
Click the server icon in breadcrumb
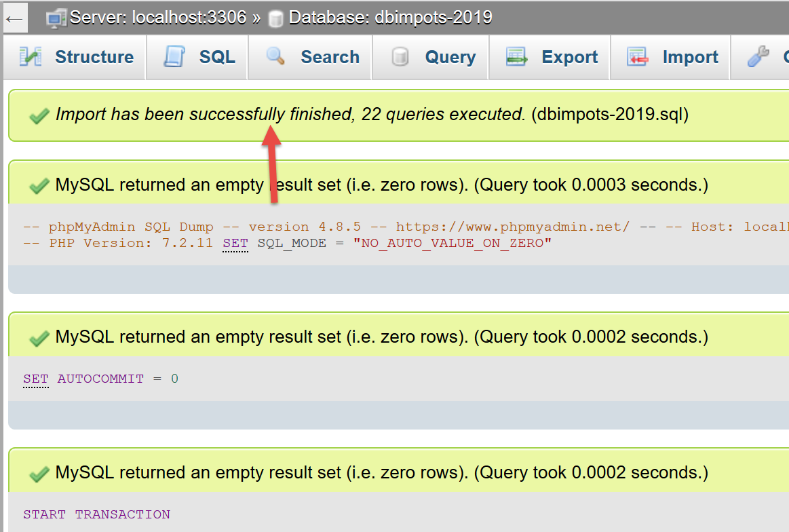56,18
